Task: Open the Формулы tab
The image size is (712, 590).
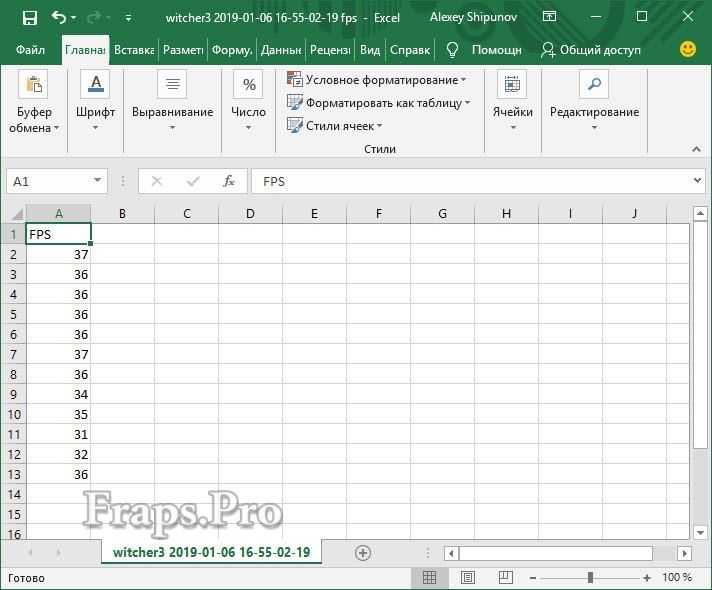Action: pos(232,50)
